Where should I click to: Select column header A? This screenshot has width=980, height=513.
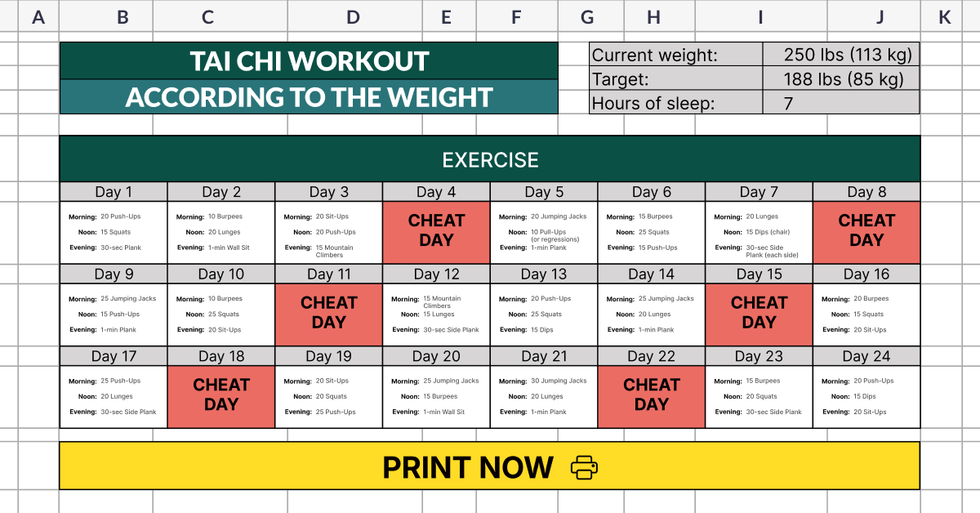pyautogui.click(x=38, y=16)
